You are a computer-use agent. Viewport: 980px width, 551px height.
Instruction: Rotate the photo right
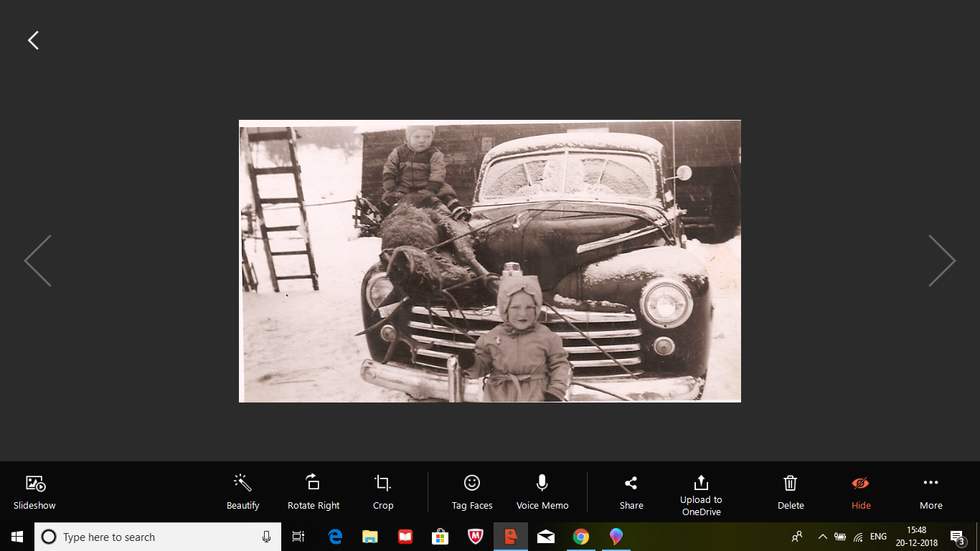314,491
